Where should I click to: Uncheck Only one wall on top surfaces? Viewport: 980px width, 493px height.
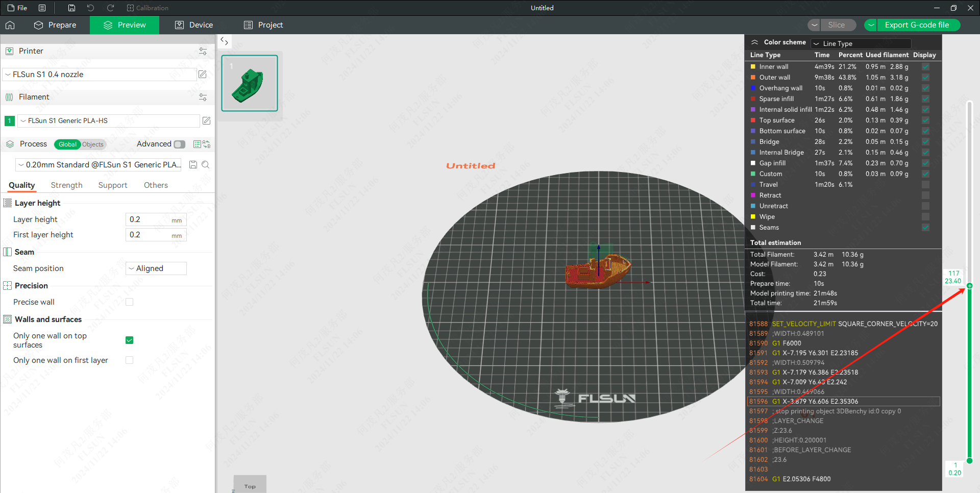130,340
